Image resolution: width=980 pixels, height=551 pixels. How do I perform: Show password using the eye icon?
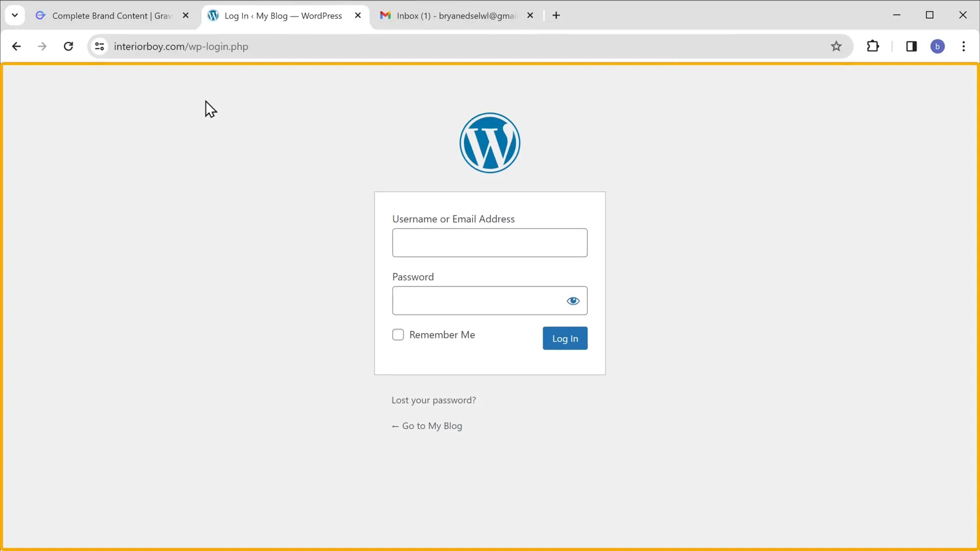(573, 301)
